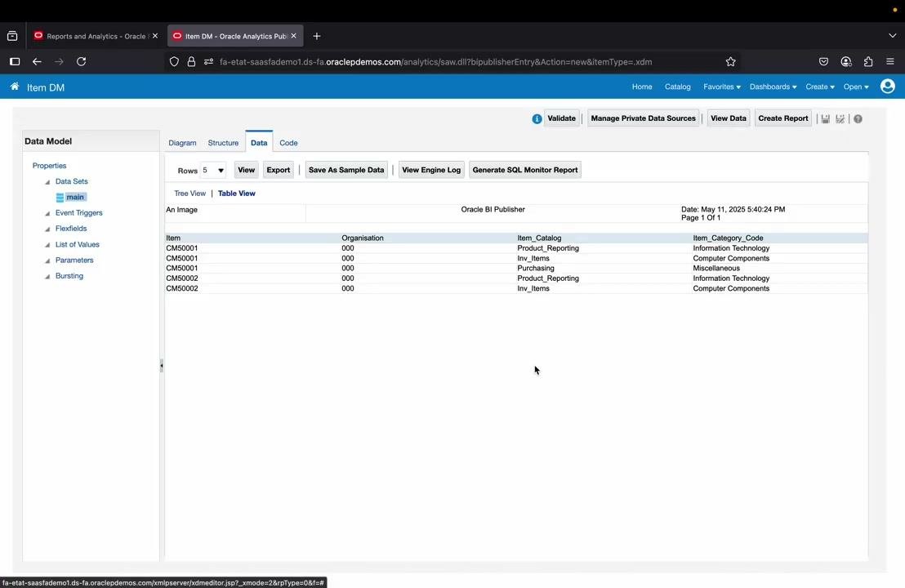Bookmark this page with the star icon
This screenshot has height=588, width=905.
731,62
